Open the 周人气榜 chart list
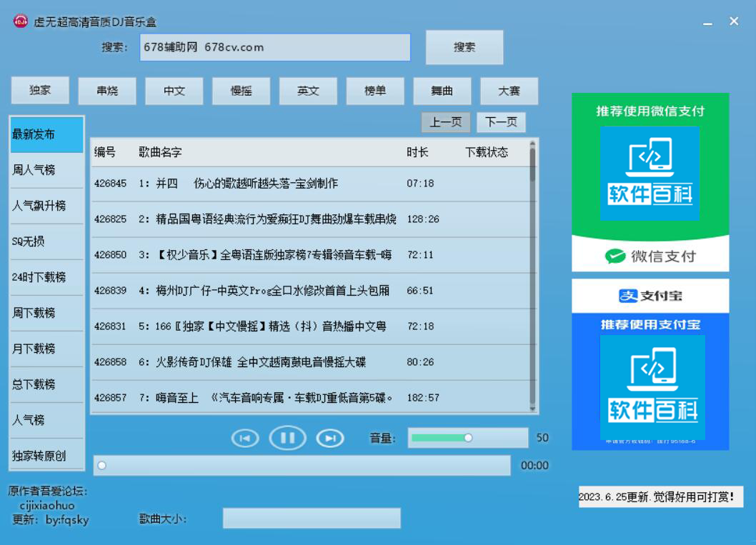This screenshot has height=545, width=756. point(46,170)
